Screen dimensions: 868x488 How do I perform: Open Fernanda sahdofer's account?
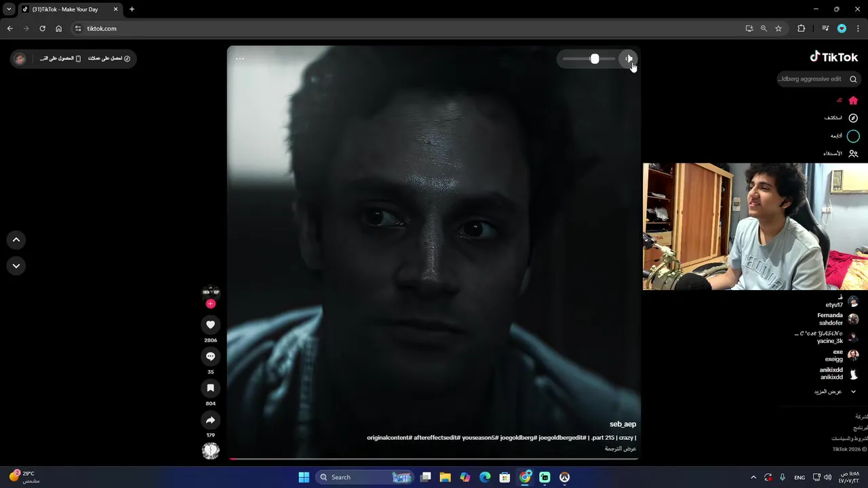(838, 319)
